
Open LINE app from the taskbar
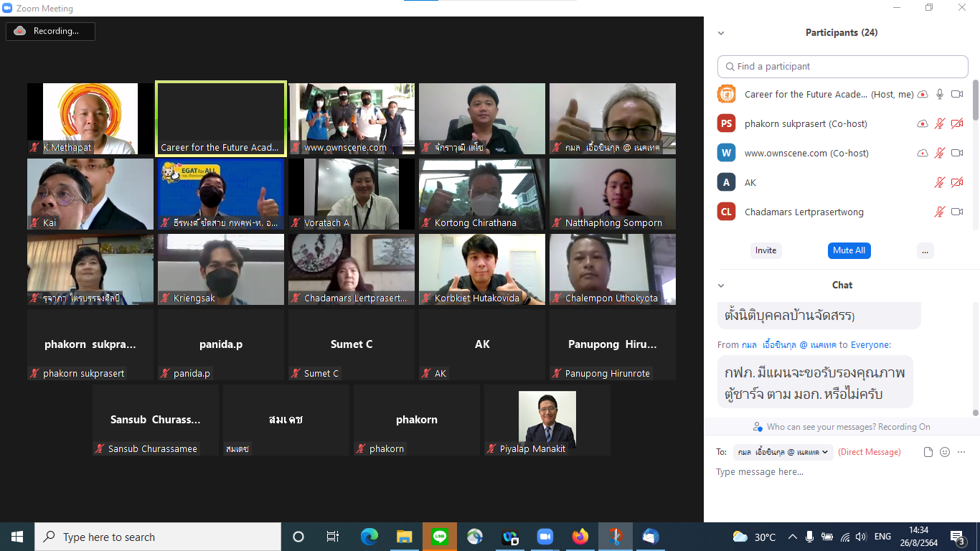pyautogui.click(x=440, y=537)
